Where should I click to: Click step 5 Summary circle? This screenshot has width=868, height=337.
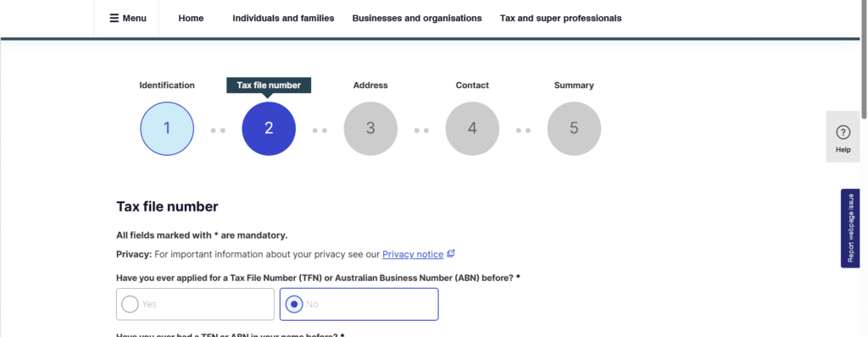(574, 129)
